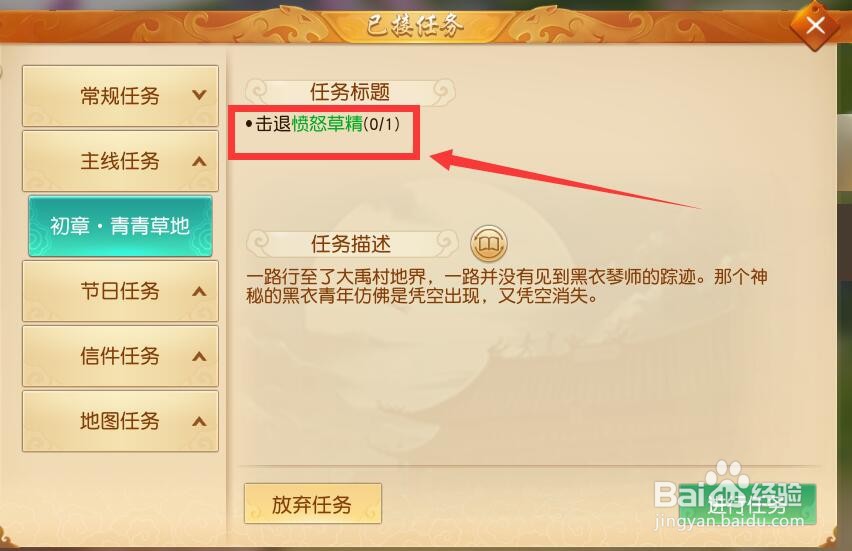Click the 任务标题 section header
This screenshot has height=551, width=852.
(x=350, y=92)
